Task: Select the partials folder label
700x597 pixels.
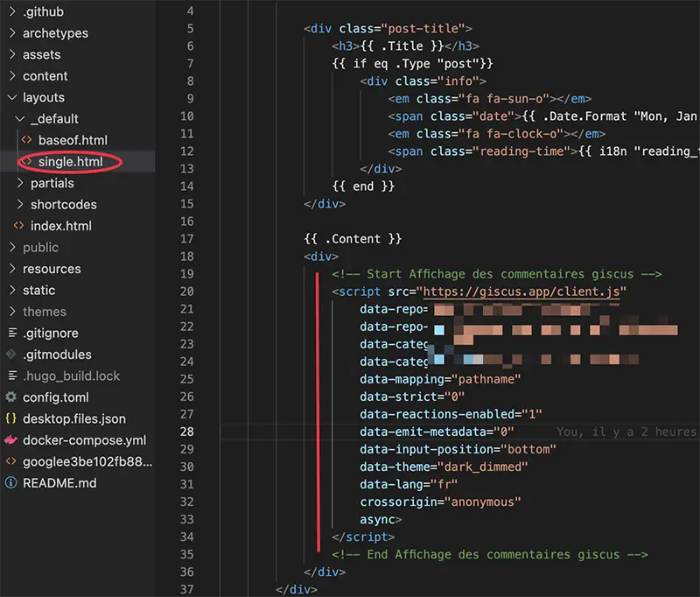Action: (x=52, y=183)
